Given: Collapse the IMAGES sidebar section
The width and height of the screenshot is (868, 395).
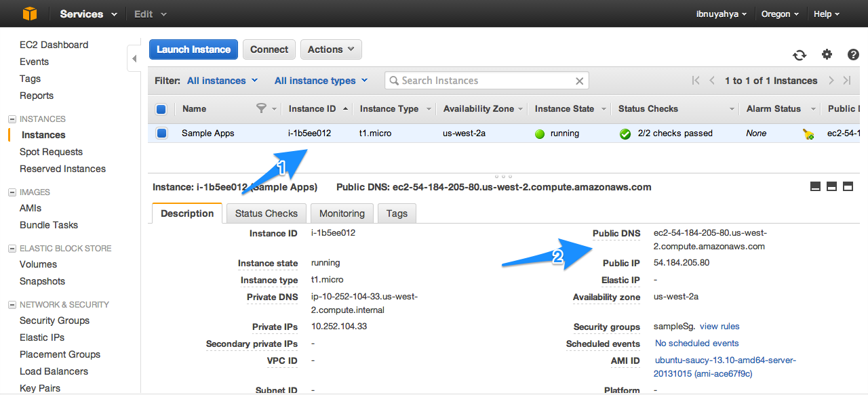Looking at the screenshot, I should click(12, 192).
